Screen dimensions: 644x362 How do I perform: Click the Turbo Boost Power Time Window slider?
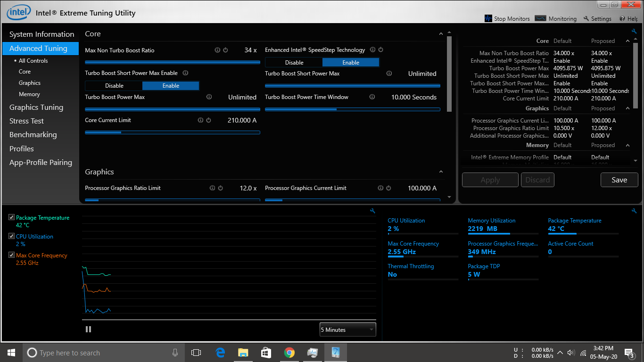(353, 109)
